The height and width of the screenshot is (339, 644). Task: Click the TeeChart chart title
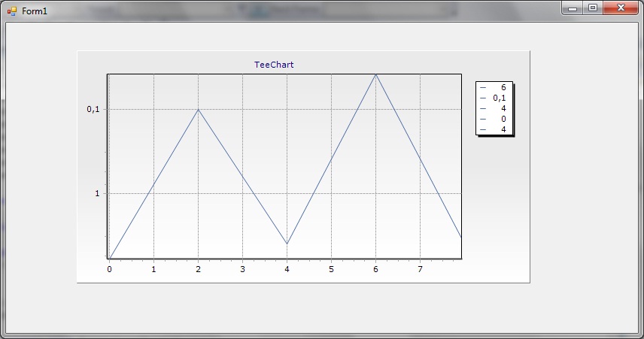pyautogui.click(x=274, y=65)
